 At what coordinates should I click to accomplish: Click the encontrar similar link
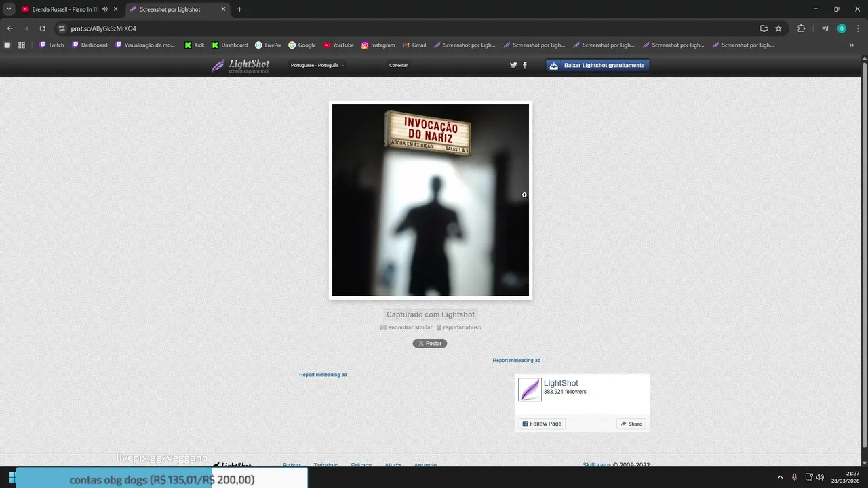coord(406,327)
